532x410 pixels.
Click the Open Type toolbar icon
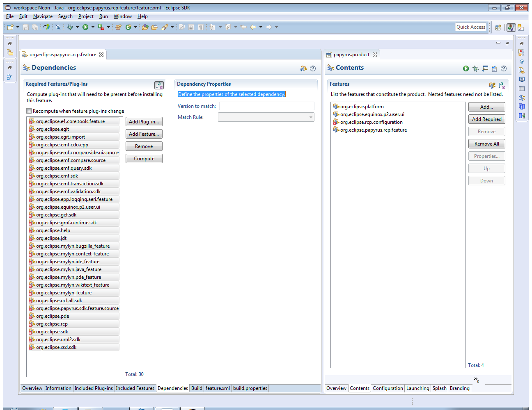[x=145, y=27]
